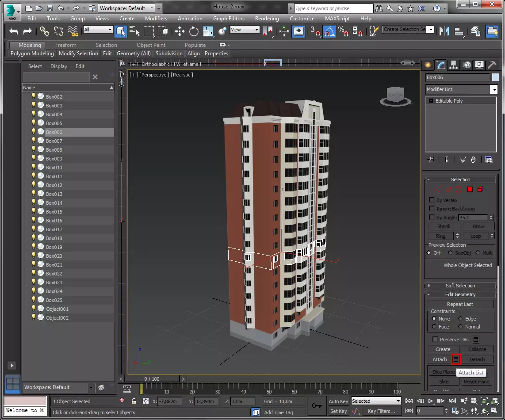Select Polygon sub-object level icon
Viewport: 505px width, 420px height.
(x=470, y=189)
